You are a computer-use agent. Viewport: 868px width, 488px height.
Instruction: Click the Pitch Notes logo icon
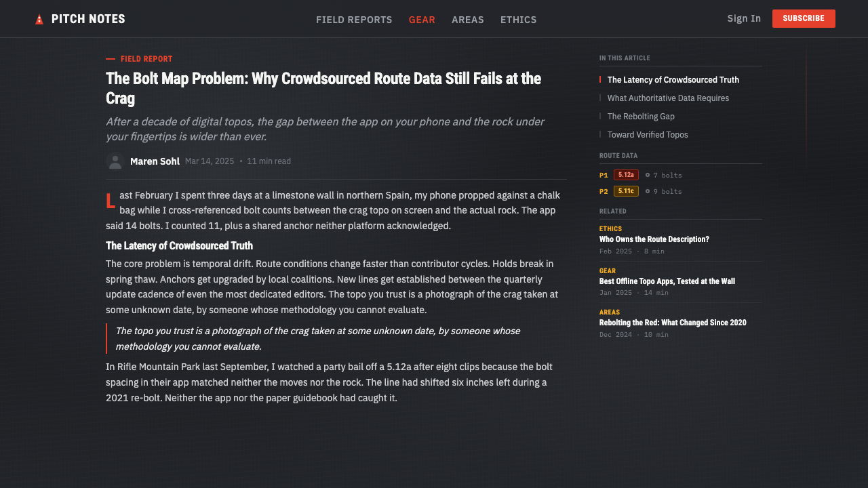(x=39, y=19)
